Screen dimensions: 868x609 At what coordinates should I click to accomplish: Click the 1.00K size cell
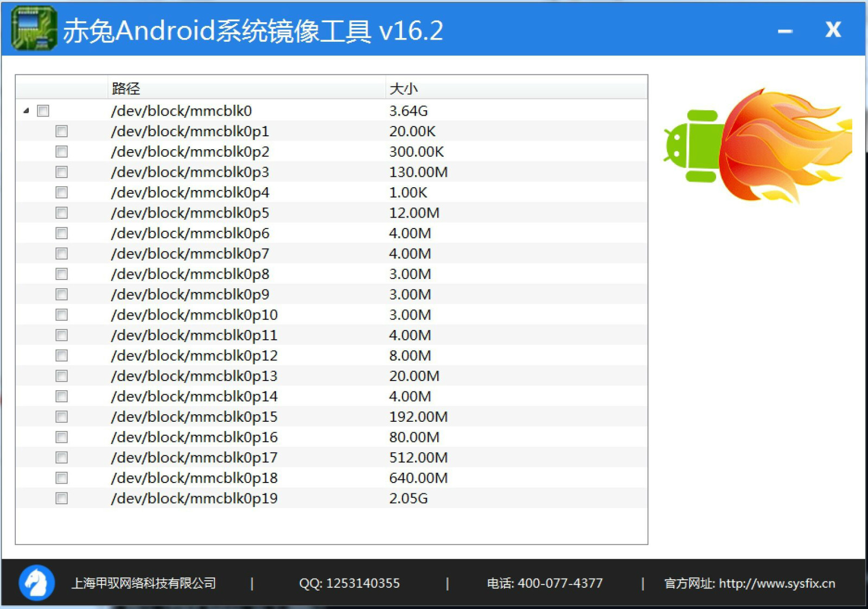(x=408, y=192)
